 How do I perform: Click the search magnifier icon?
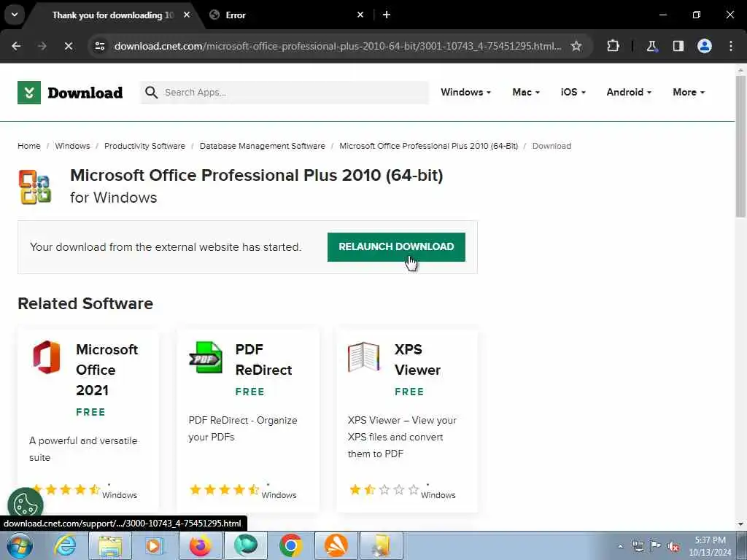[151, 93]
